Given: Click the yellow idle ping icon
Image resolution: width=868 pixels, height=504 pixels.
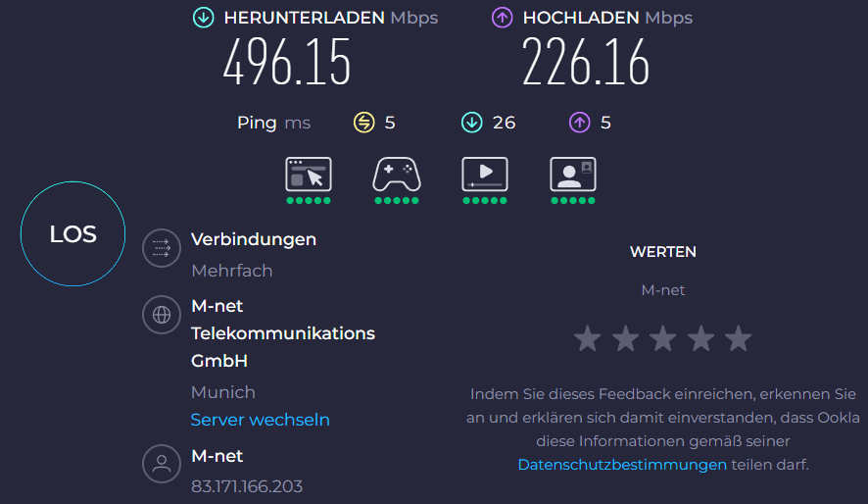Looking at the screenshot, I should tap(364, 123).
